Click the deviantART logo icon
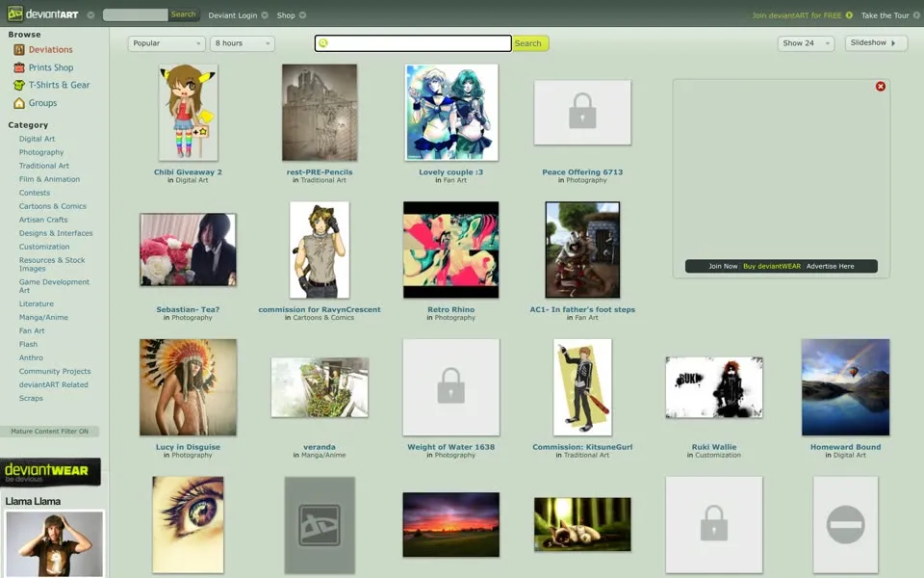Screen dimensions: 924x578 [15, 14]
